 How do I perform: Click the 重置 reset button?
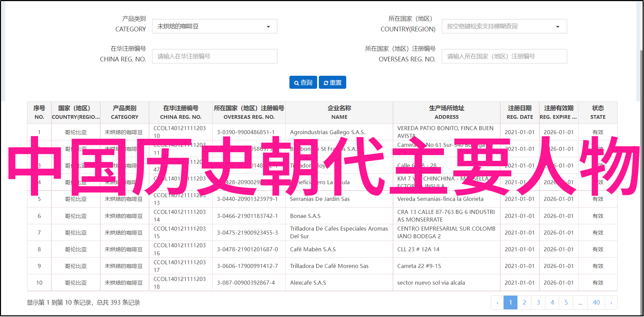point(332,82)
